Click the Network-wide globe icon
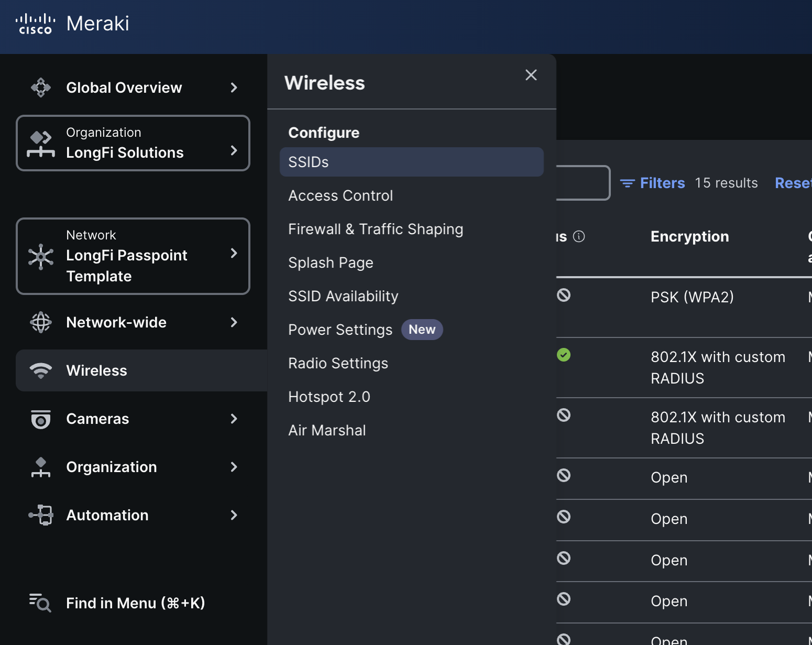The image size is (812, 645). pos(41,322)
